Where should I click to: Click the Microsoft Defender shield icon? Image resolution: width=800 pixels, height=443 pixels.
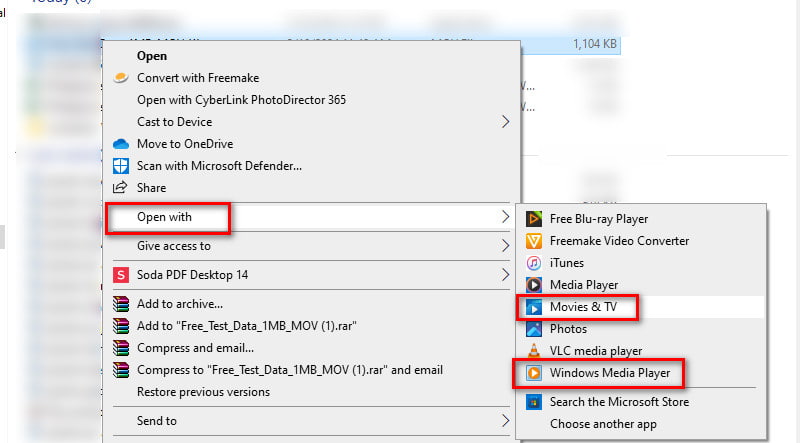tap(121, 166)
